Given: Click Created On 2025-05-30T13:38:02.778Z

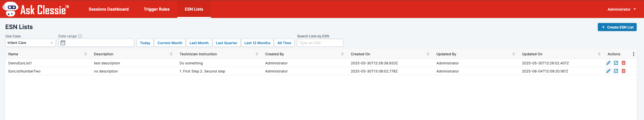Looking at the screenshot, I should coord(374,71).
